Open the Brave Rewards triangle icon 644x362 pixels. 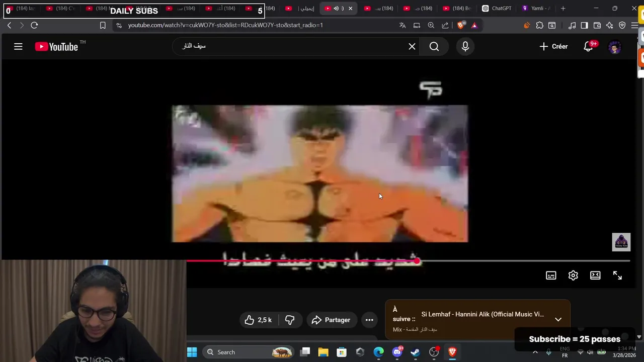click(474, 25)
